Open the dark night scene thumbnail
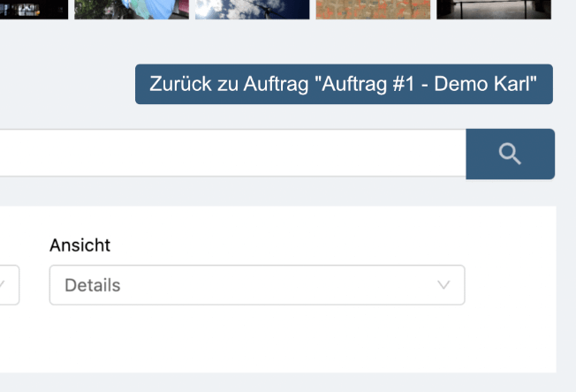Image resolution: width=576 pixels, height=392 pixels. tap(34, 9)
